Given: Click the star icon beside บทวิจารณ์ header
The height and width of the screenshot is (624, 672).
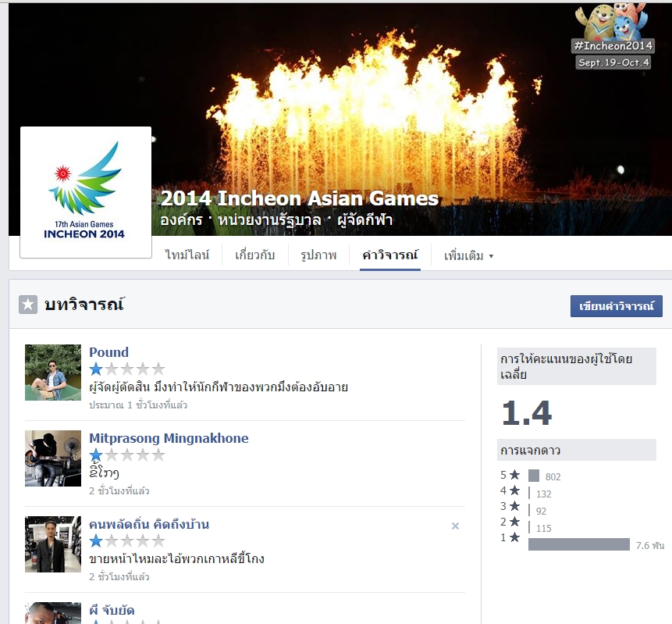Looking at the screenshot, I should coord(28,305).
